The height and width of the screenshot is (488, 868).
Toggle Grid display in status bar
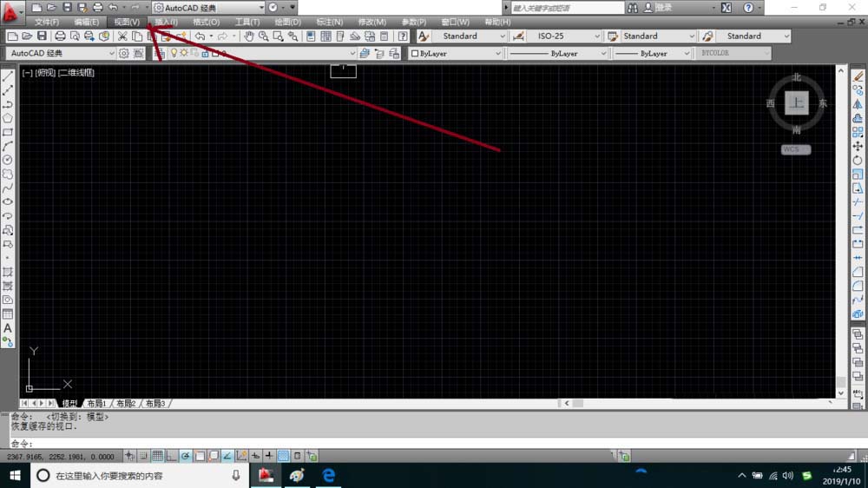158,456
